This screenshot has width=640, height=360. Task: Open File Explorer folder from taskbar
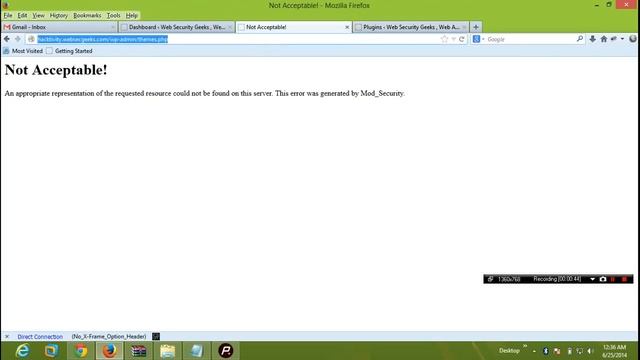pos(167,351)
